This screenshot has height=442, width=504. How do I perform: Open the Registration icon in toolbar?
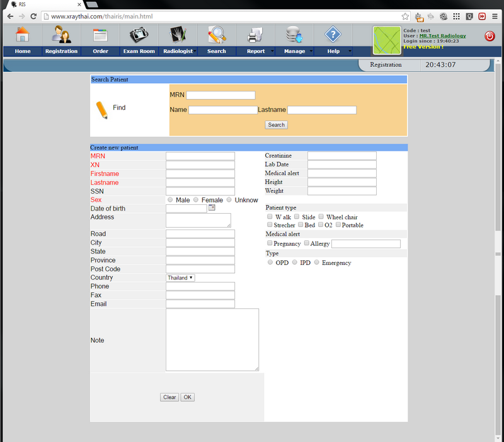coord(61,35)
